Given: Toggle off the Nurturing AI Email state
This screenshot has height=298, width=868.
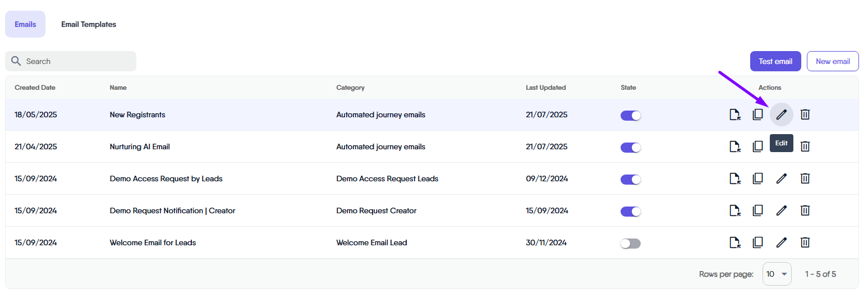Looking at the screenshot, I should coord(630,148).
